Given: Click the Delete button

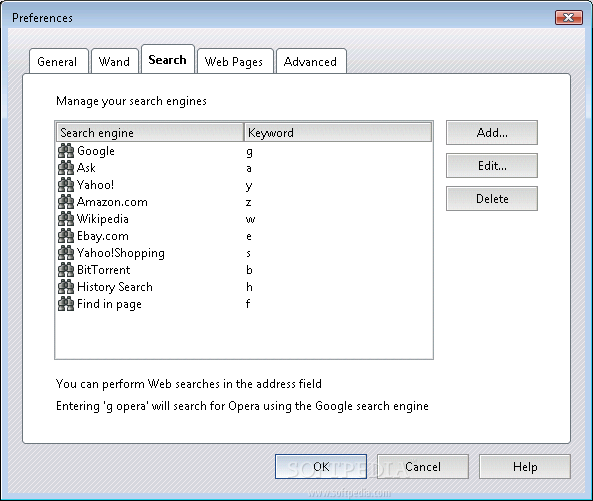Looking at the screenshot, I should click(492, 199).
